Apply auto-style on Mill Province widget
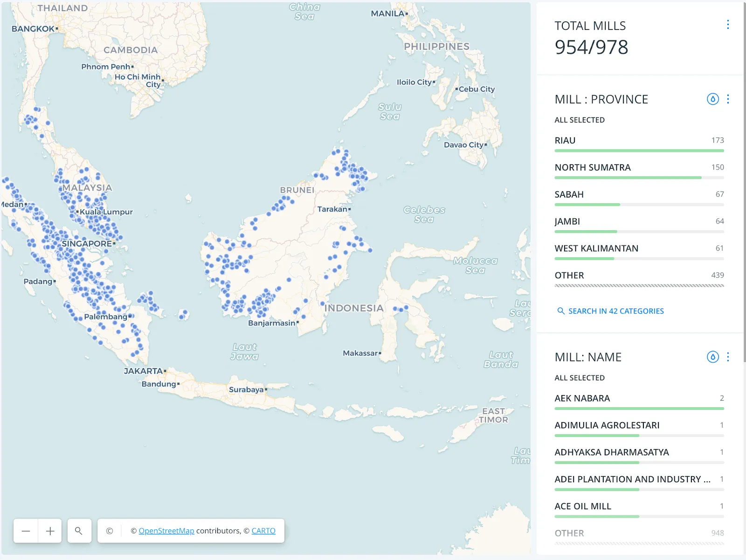The height and width of the screenshot is (560, 746). (712, 99)
